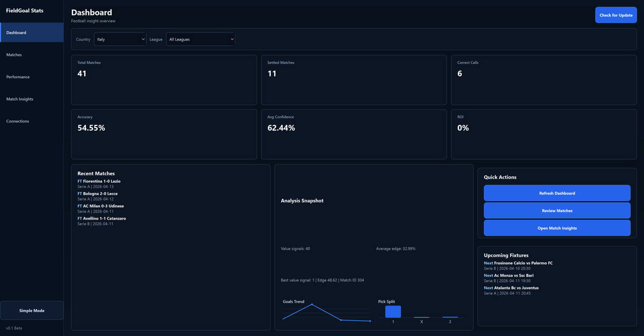The image size is (644, 336).
Task: Expand the League dropdown All Leagues
Action: tap(200, 39)
